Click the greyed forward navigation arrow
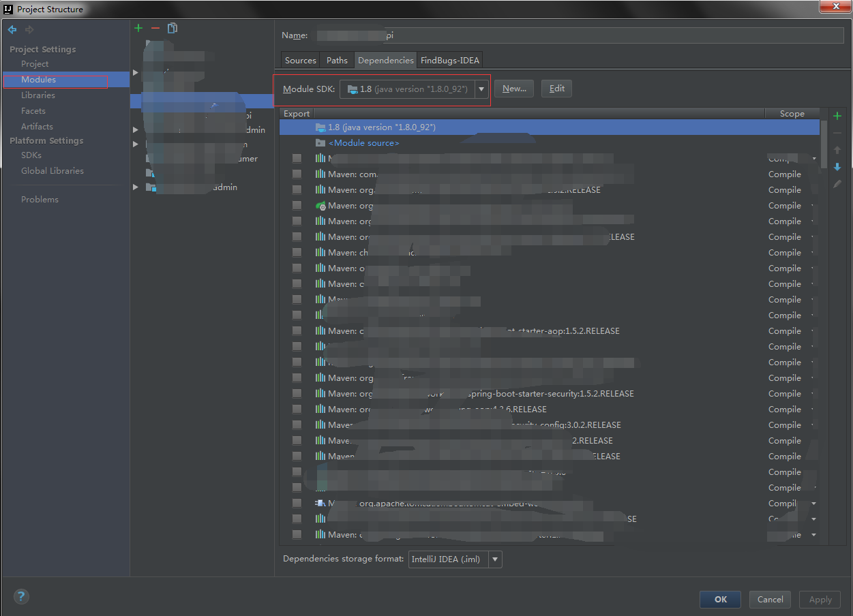The image size is (853, 616). click(x=29, y=29)
